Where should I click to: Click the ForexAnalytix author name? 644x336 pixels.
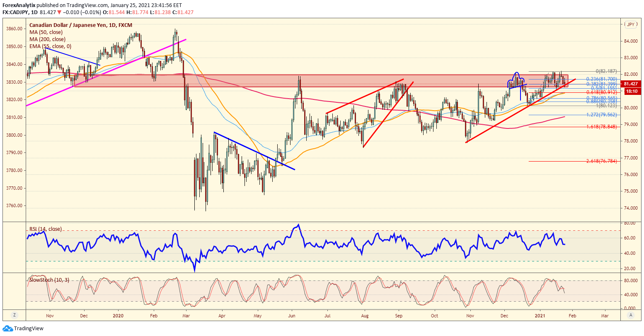[x=19, y=5]
